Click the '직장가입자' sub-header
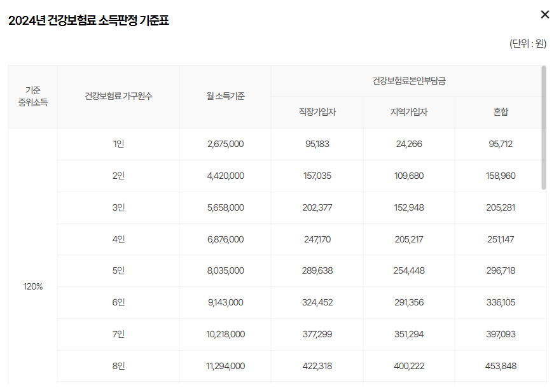Viewport: 554px width, 392px height. pyautogui.click(x=317, y=112)
